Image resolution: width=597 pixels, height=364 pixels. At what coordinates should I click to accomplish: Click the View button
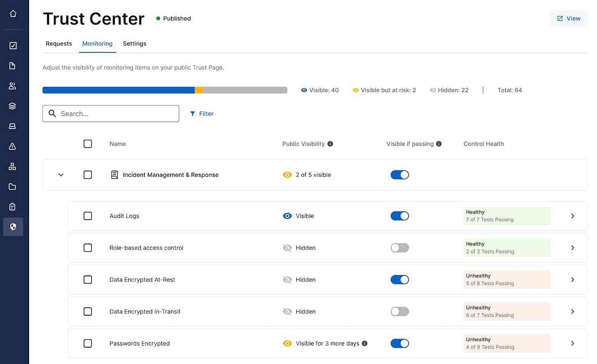569,18
